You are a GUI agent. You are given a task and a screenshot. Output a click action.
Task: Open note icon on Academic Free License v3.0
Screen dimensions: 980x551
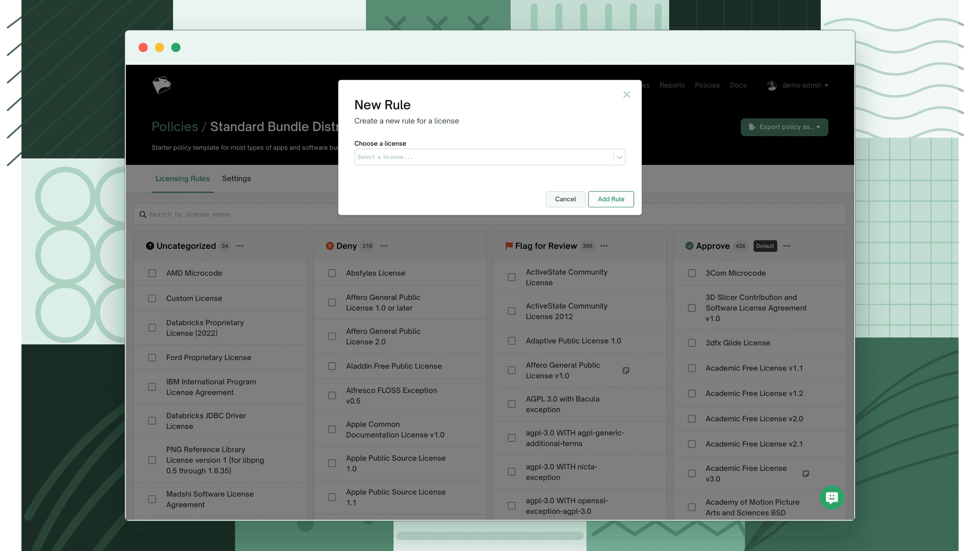(x=805, y=473)
